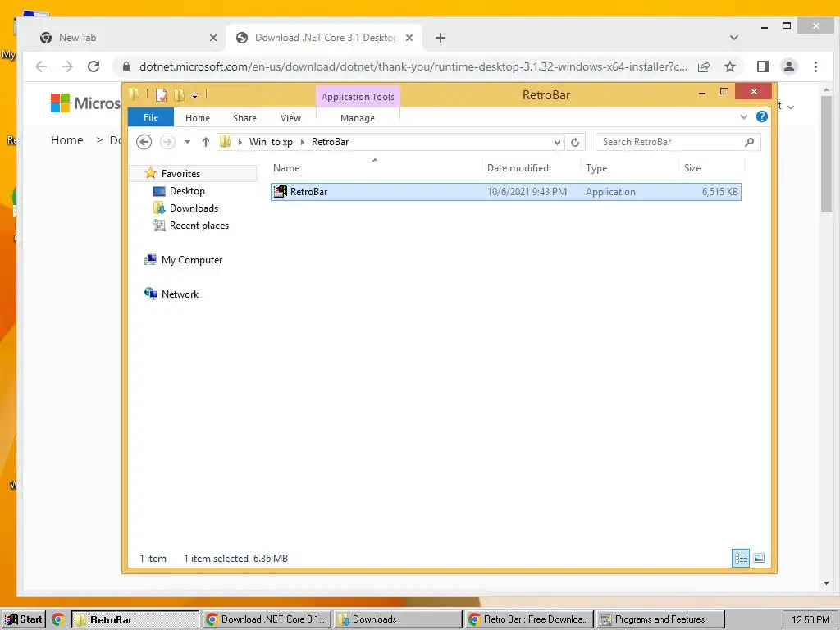
Task: Open recent locations dropdown arrow
Action: pos(188,142)
